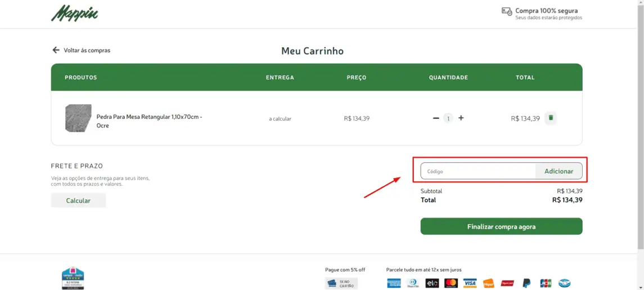Increase quantity with the plus button
The height and width of the screenshot is (290, 644).
point(461,118)
